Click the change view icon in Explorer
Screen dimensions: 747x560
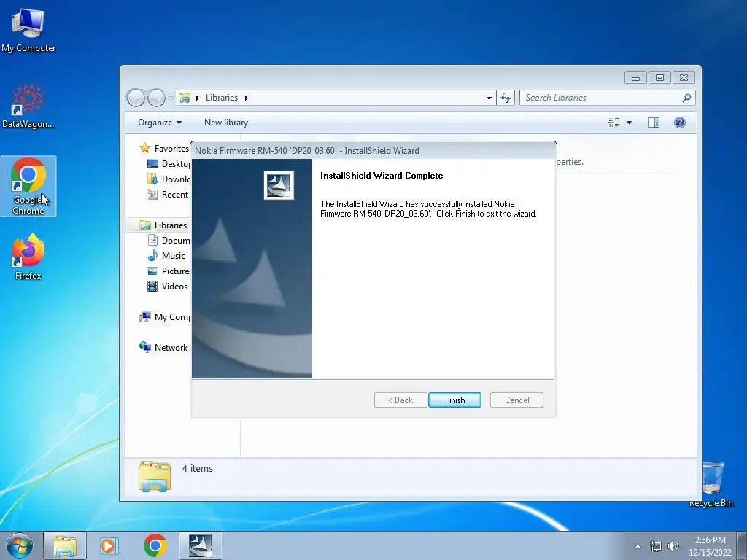click(614, 122)
